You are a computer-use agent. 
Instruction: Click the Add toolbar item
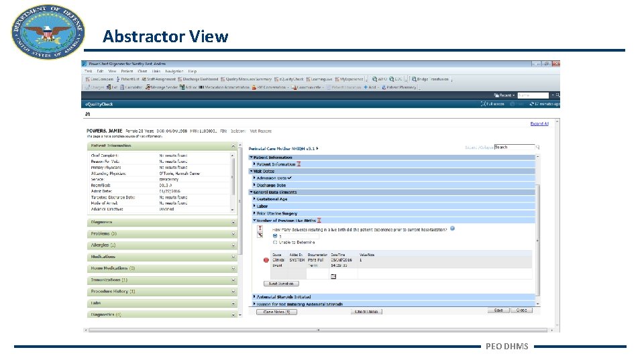pos(370,87)
